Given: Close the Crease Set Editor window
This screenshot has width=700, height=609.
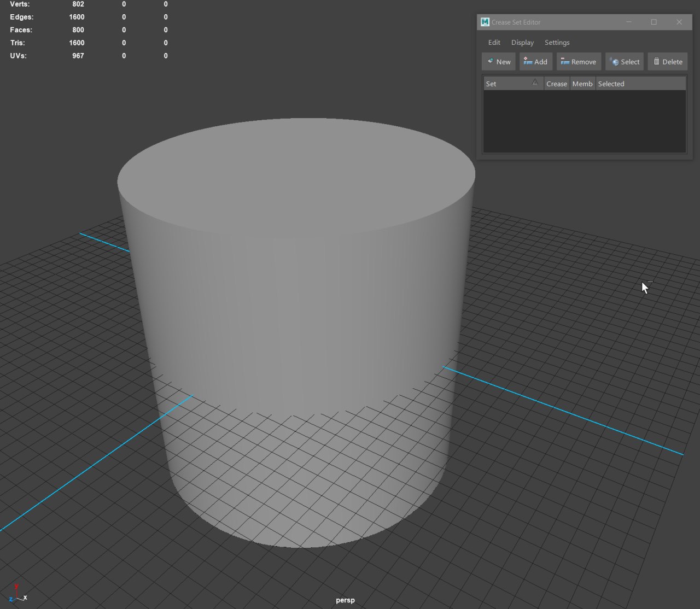Looking at the screenshot, I should 679,22.
